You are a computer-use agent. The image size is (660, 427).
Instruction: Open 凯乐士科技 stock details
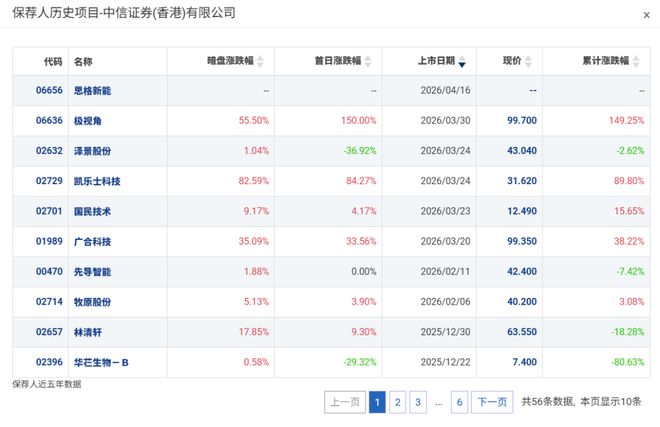[99, 181]
